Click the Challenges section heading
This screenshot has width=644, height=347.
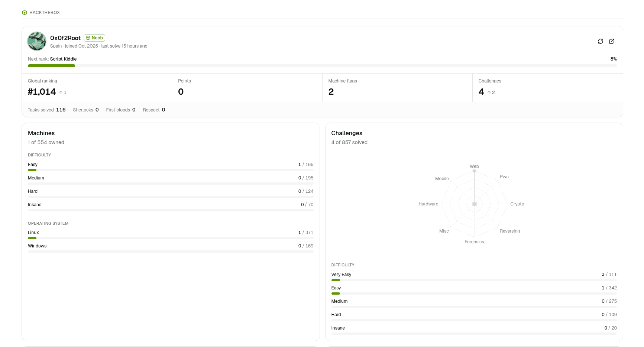coord(347,133)
